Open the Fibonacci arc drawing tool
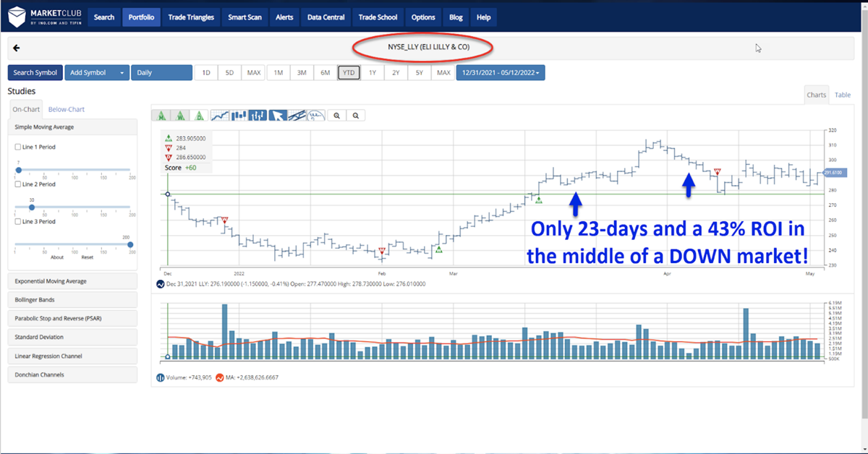Viewport: 868px width, 454px height. 314,115
